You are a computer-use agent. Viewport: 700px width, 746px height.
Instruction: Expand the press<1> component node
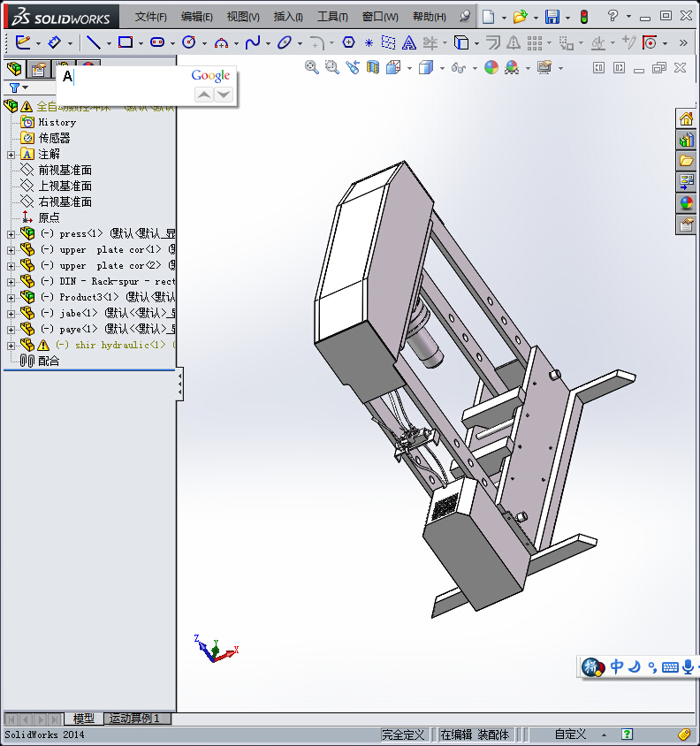click(x=11, y=234)
